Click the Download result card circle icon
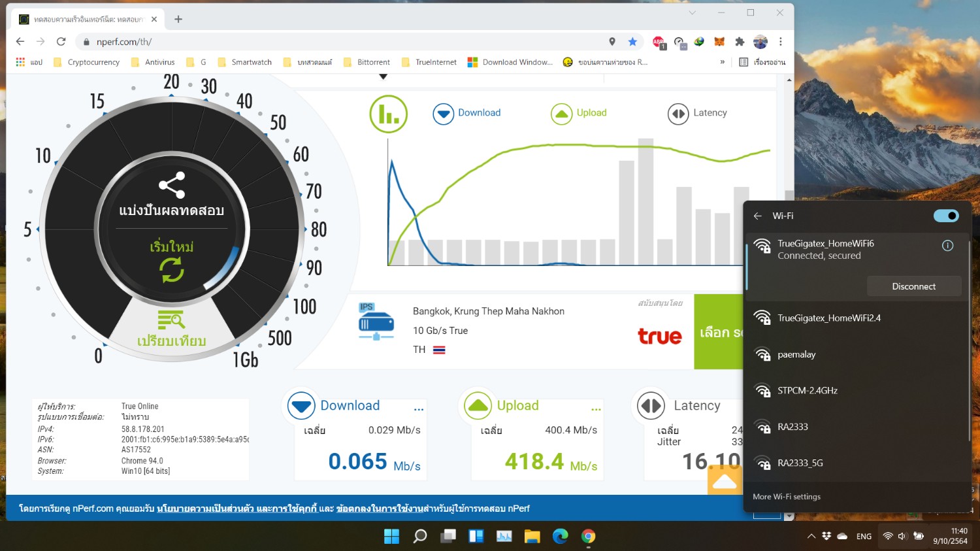 tap(302, 406)
